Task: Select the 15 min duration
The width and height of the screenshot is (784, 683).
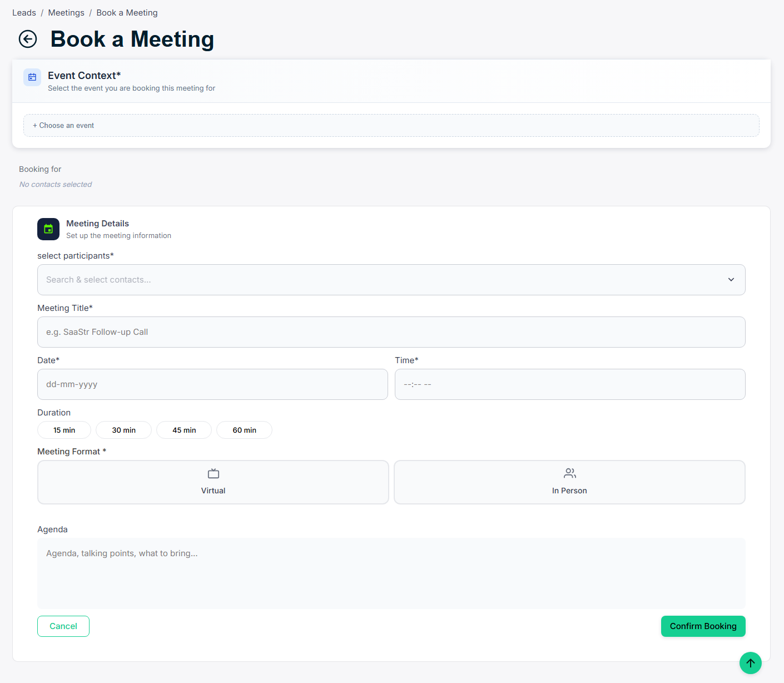Action: pos(64,430)
